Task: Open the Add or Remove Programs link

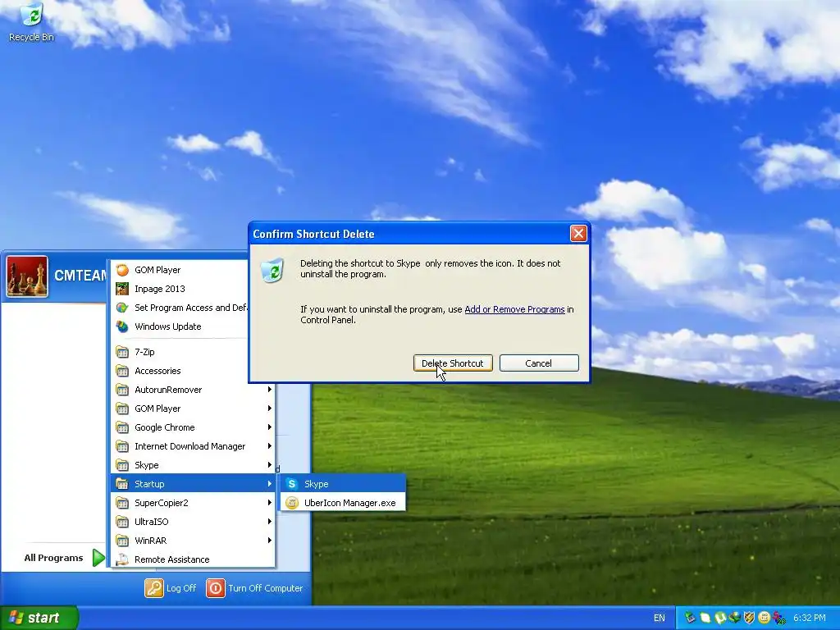Action: click(514, 309)
